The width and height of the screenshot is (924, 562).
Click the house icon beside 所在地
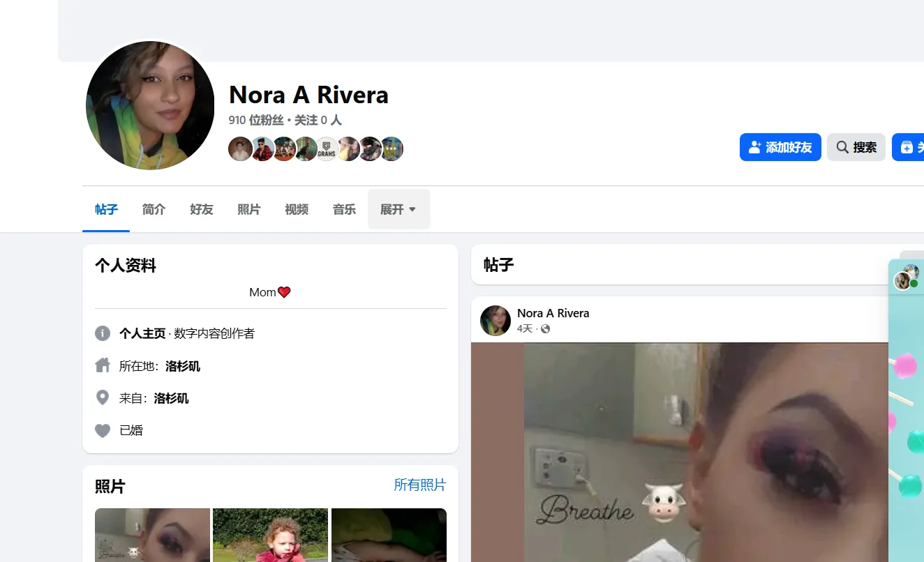click(103, 365)
